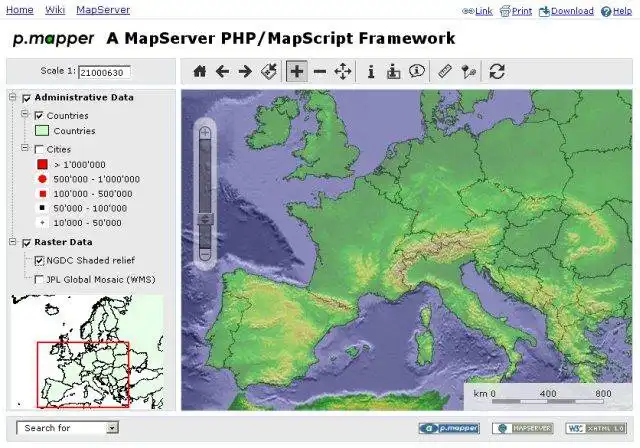Click the MapServer badge in footer

tap(523, 428)
